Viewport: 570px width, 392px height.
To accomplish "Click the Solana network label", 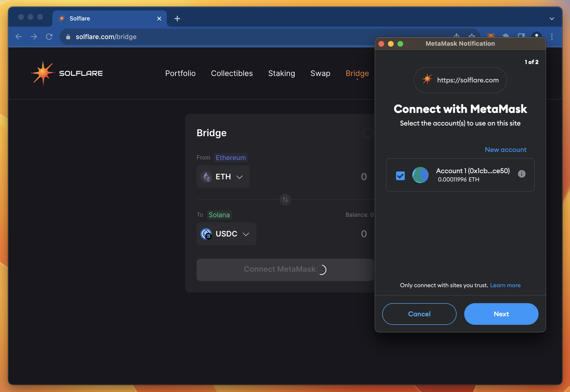I will (x=219, y=215).
